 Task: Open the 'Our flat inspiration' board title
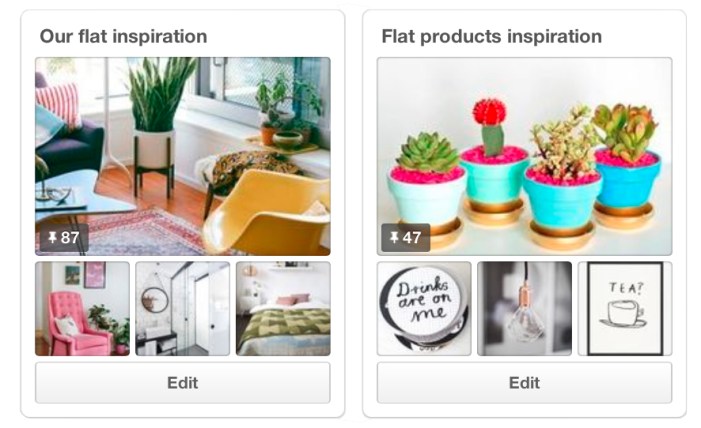pyautogui.click(x=123, y=36)
